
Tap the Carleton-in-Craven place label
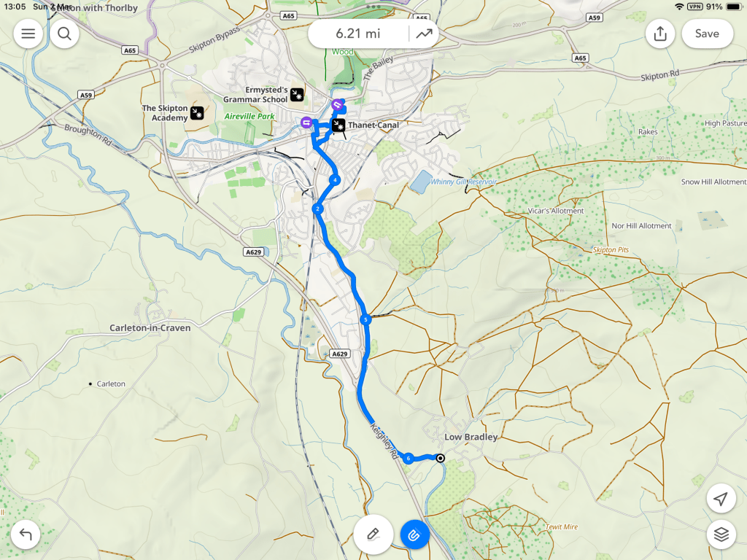pos(150,327)
